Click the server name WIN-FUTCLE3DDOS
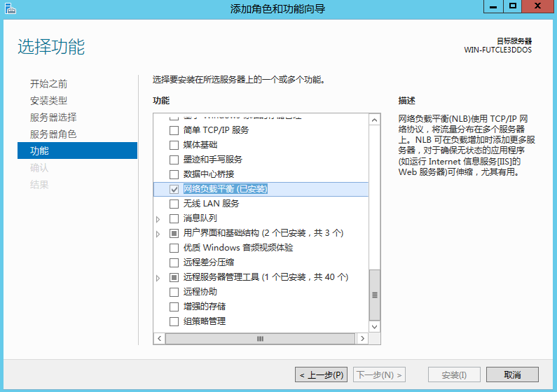 coord(497,50)
